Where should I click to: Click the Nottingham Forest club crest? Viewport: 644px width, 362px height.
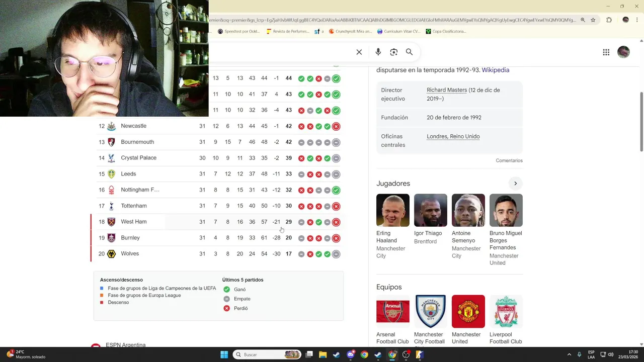pos(111,190)
